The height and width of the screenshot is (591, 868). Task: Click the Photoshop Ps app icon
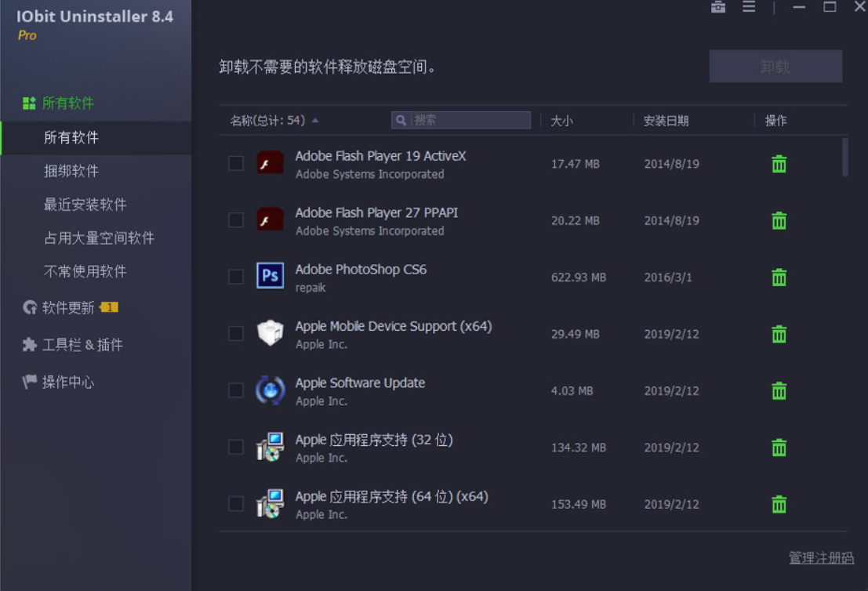coord(271,276)
